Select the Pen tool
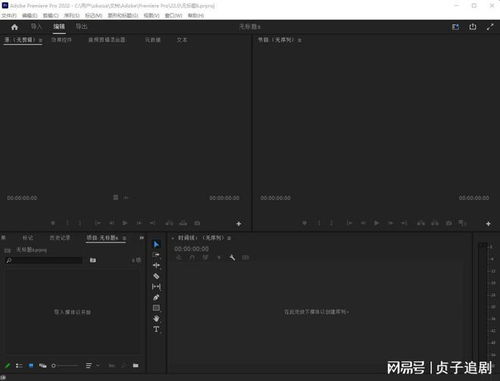The width and height of the screenshot is (500, 381). click(156, 297)
